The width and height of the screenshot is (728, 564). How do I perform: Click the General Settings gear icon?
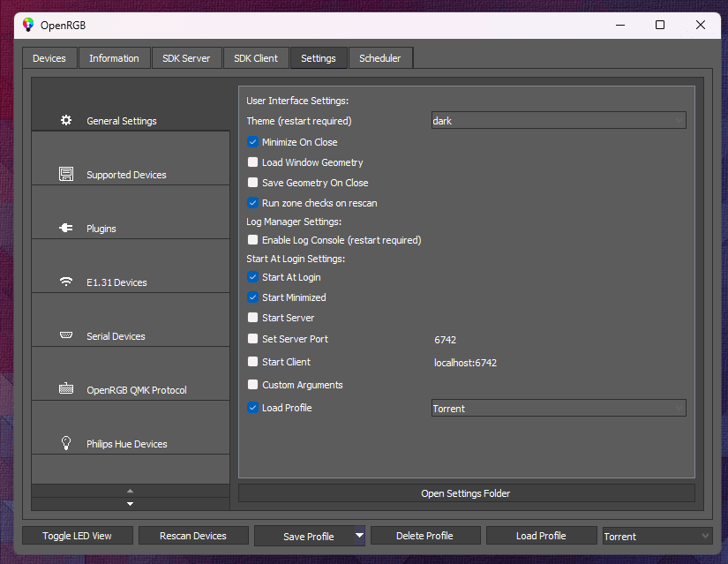pyautogui.click(x=66, y=120)
